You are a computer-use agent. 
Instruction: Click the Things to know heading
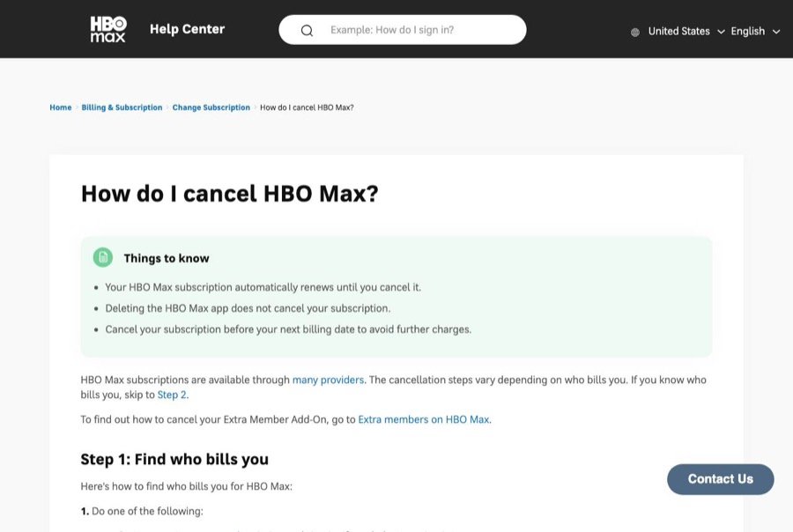(167, 258)
